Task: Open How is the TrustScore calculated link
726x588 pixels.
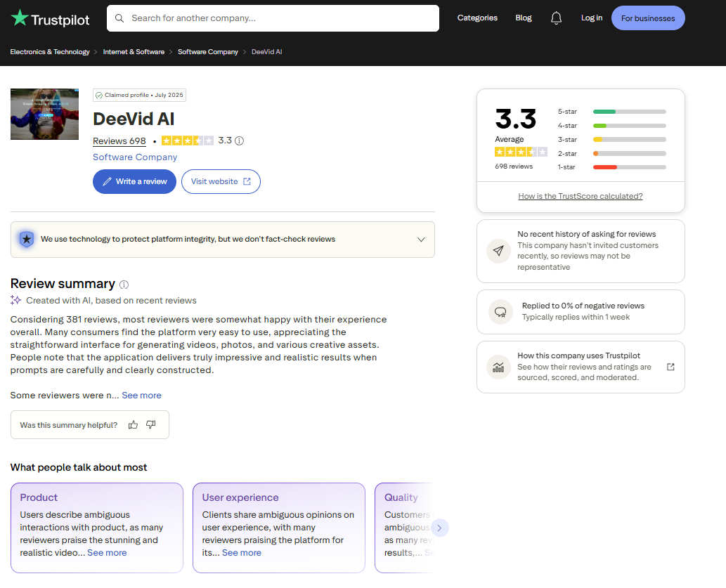Action: coord(580,196)
